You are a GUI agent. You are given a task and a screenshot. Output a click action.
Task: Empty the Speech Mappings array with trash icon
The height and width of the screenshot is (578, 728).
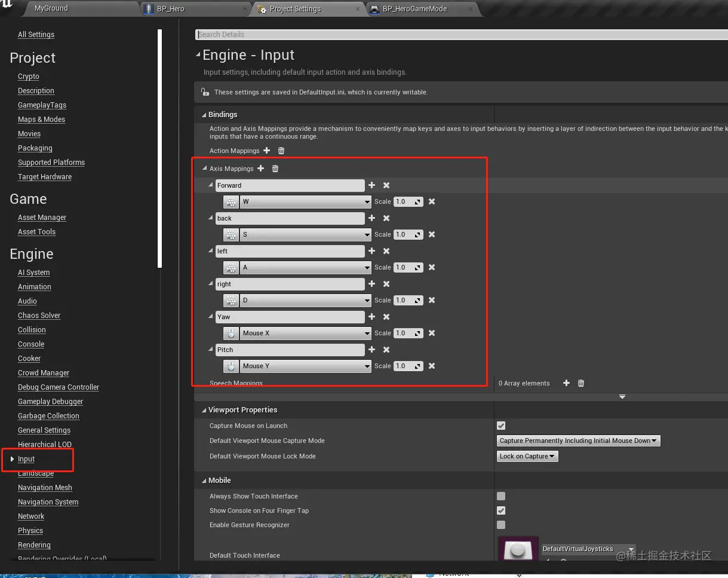[x=581, y=383]
